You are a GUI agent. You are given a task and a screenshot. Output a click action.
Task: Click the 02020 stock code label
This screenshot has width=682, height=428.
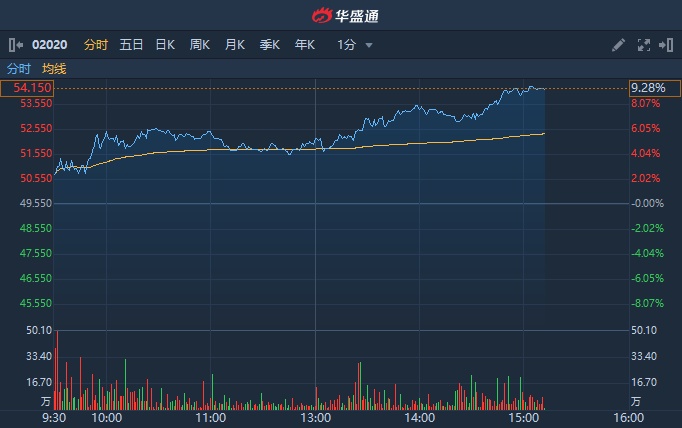tap(49, 45)
